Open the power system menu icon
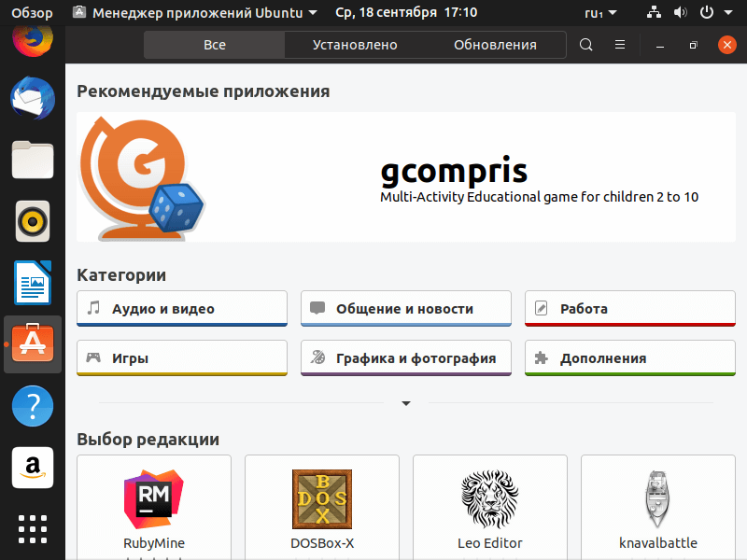This screenshot has width=747, height=560. (707, 12)
